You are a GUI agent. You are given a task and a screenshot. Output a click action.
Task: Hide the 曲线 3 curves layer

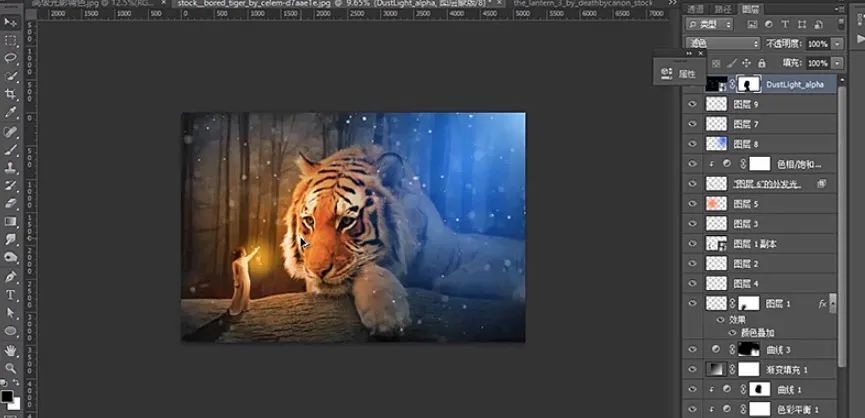click(x=692, y=349)
